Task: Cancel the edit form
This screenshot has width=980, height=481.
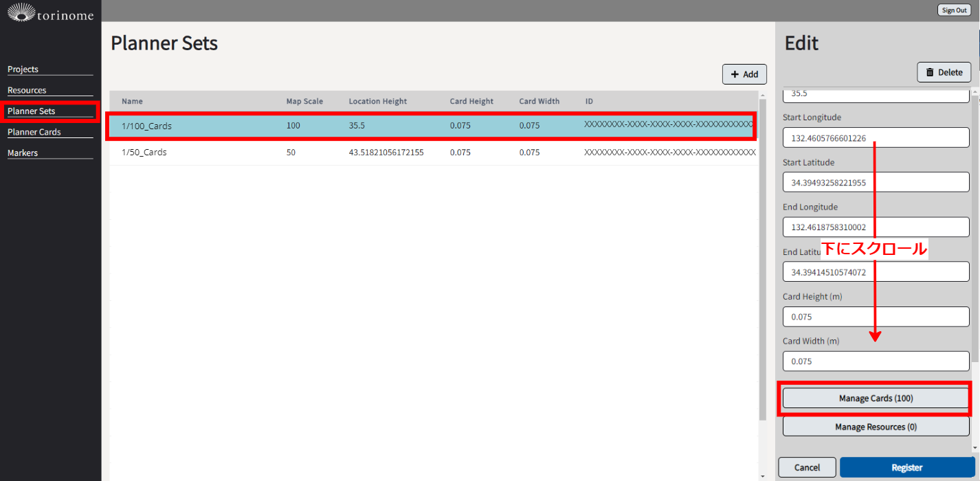Action: 807,467
